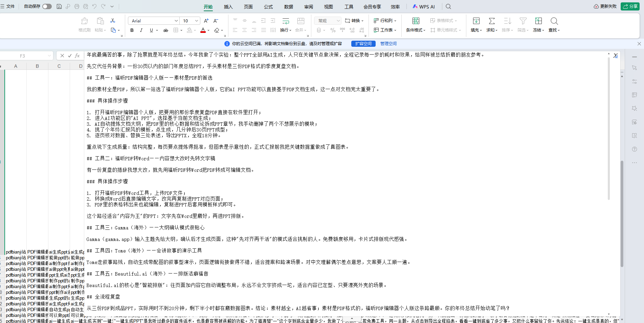Align cell content to the top
The width and height of the screenshot is (644, 323).
point(235,21)
